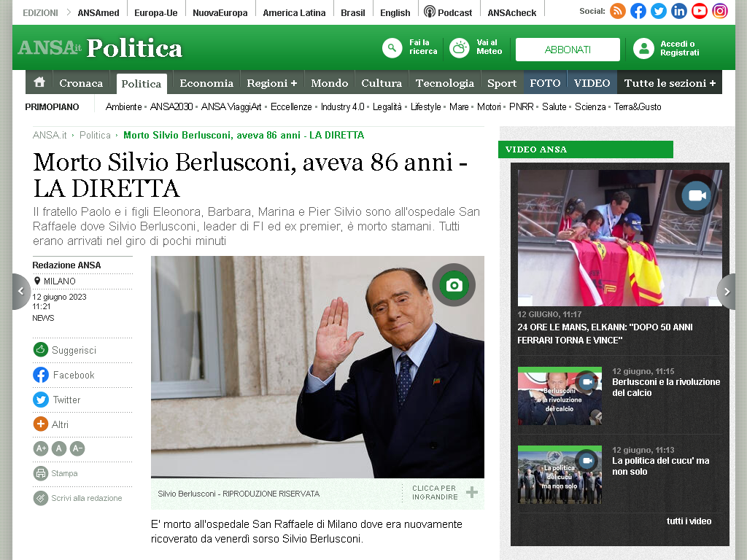This screenshot has height=560, width=747.
Task: Open the Cultura section tab
Action: click(x=381, y=83)
